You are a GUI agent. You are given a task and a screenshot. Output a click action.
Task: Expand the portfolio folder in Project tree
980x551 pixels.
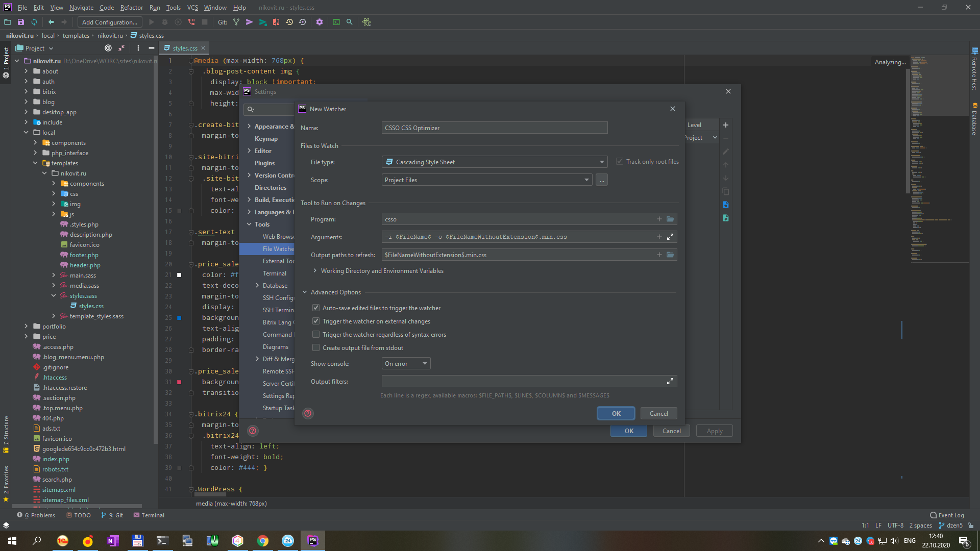click(26, 326)
